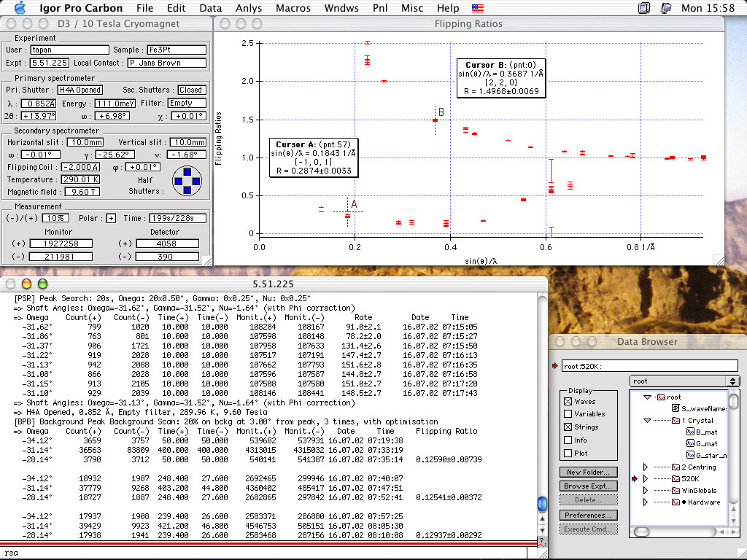Click the New Folder... button
The image size is (747, 560).
[x=589, y=472]
